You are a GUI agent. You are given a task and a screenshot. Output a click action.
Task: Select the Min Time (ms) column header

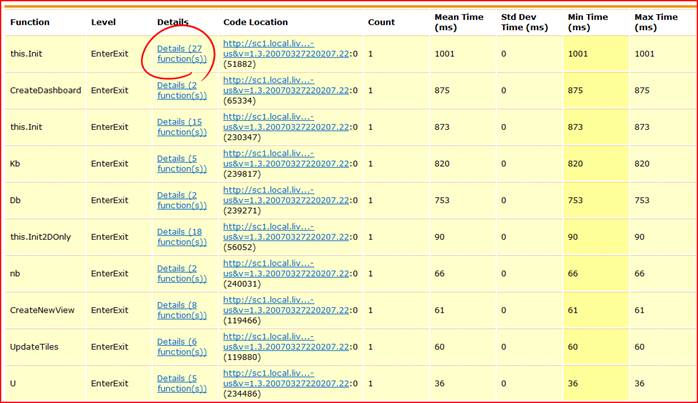(x=591, y=22)
